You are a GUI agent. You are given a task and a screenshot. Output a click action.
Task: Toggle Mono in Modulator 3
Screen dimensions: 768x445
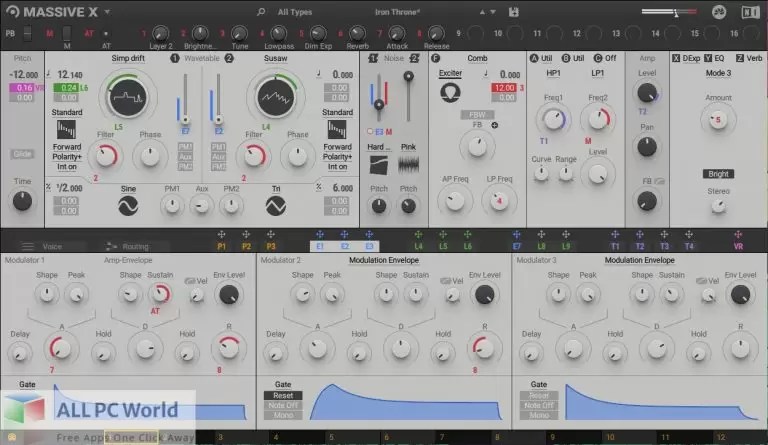tap(539, 415)
